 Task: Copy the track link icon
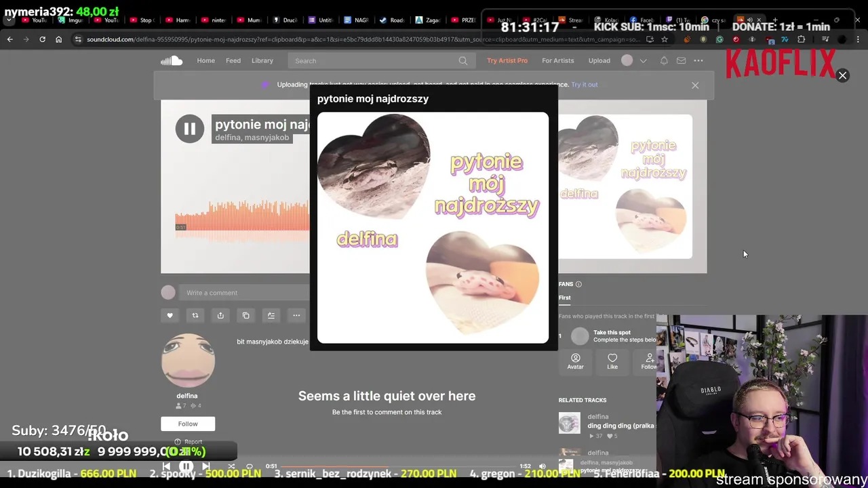pyautogui.click(x=246, y=315)
